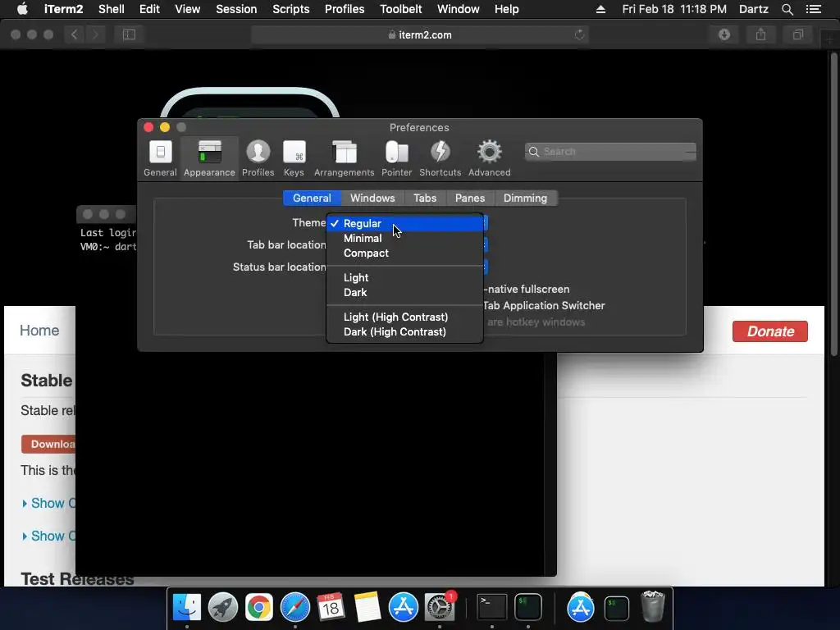Open the View menu
The width and height of the screenshot is (840, 630).
click(188, 9)
